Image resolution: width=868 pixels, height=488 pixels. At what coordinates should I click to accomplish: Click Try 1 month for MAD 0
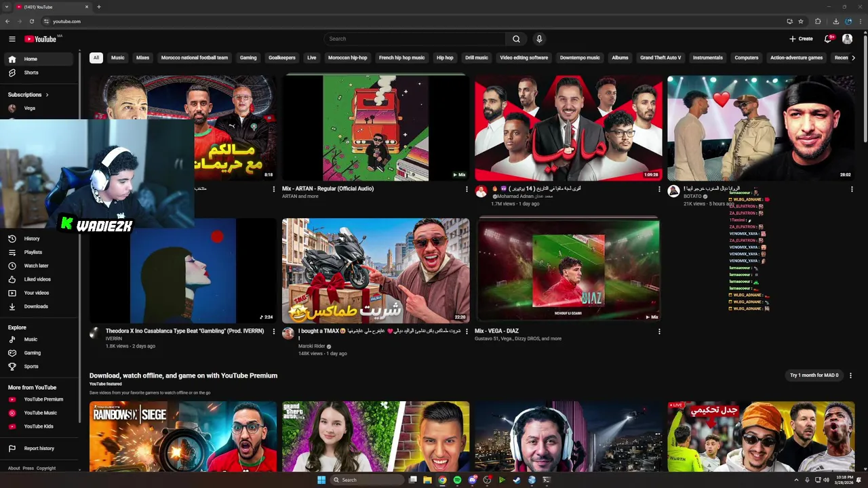pyautogui.click(x=814, y=375)
